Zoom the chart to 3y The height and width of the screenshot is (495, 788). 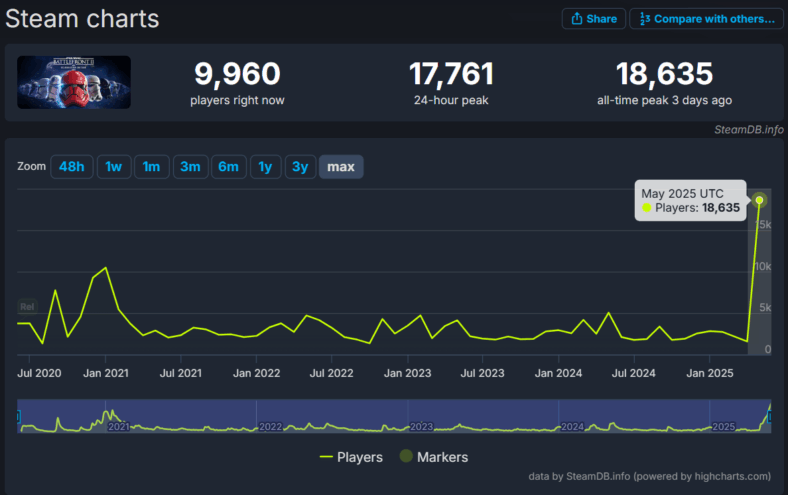click(x=300, y=167)
